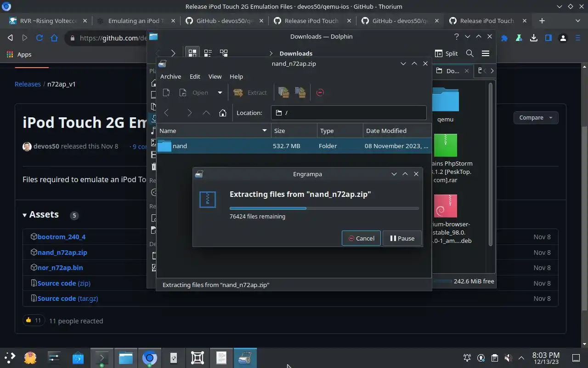Viewport: 588px width, 368px height.
Task: Click the Dolphin What's This help icon
Action: [456, 36]
